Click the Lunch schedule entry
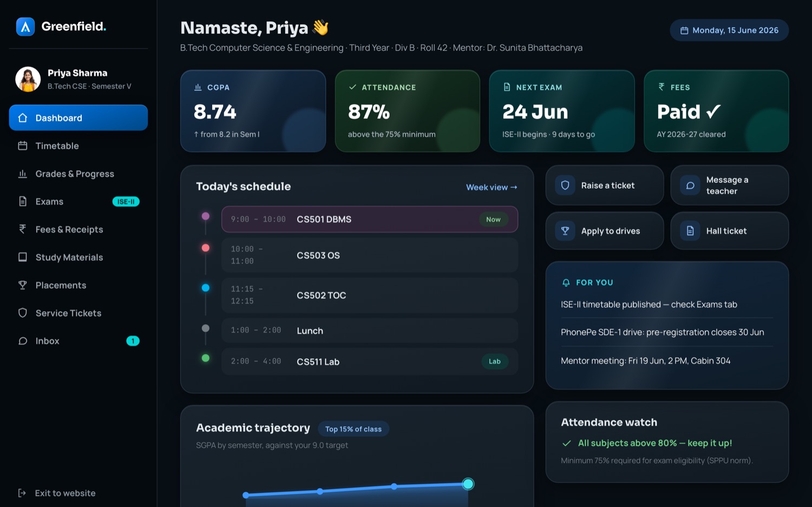Viewport: 812px width, 507px height. pyautogui.click(x=370, y=331)
